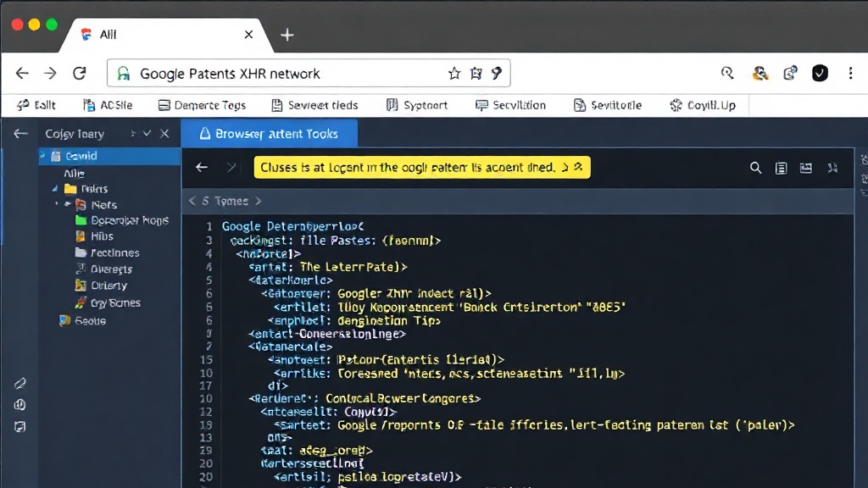The image size is (868, 488).
Task: Click the puzzle extension icon beside the shield
Action: coord(790,73)
